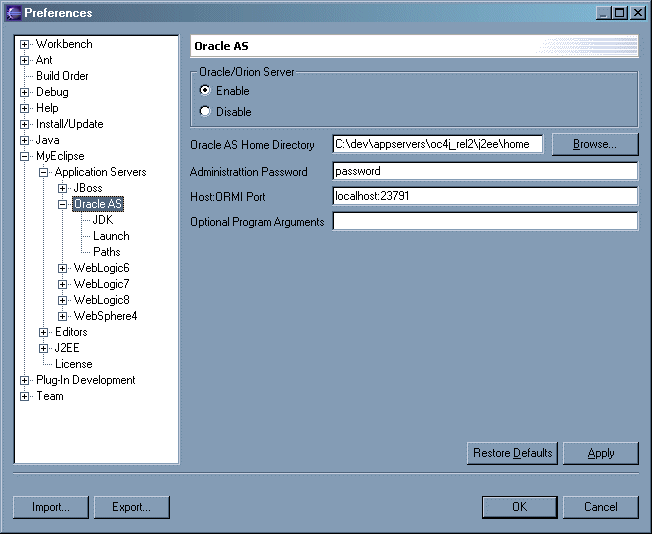Select the Disable radio button
Image resolution: width=652 pixels, height=534 pixels.
(206, 112)
